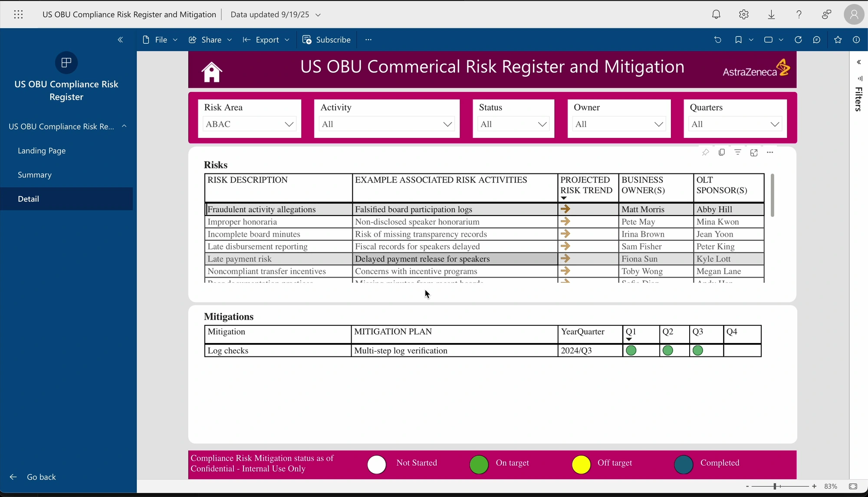Click Q3 green status circle for Log checks
The image size is (868, 497).
pos(697,350)
